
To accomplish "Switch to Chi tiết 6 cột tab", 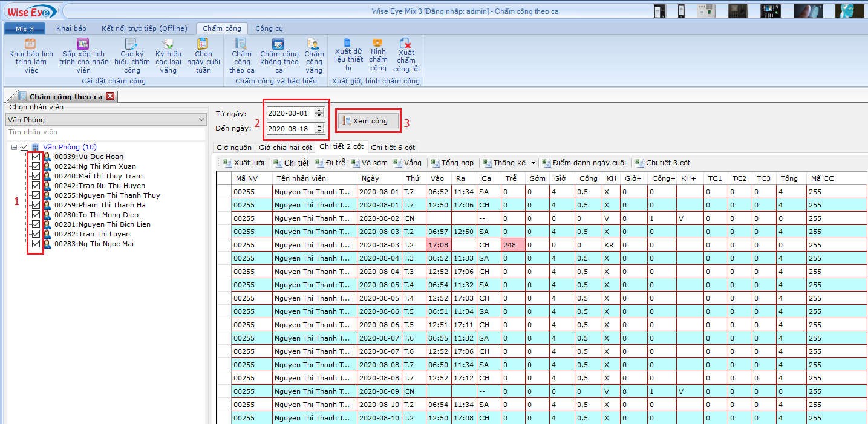I will tap(393, 148).
